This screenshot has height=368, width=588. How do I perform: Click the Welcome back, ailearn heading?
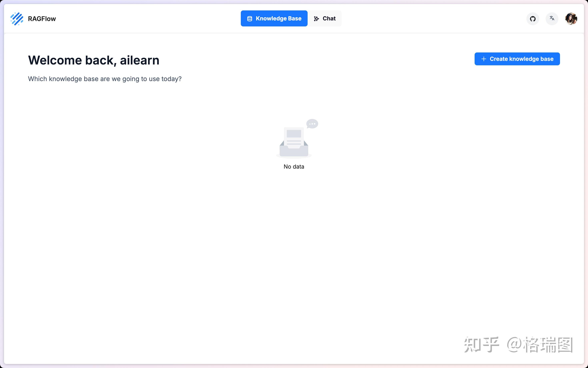pos(94,60)
